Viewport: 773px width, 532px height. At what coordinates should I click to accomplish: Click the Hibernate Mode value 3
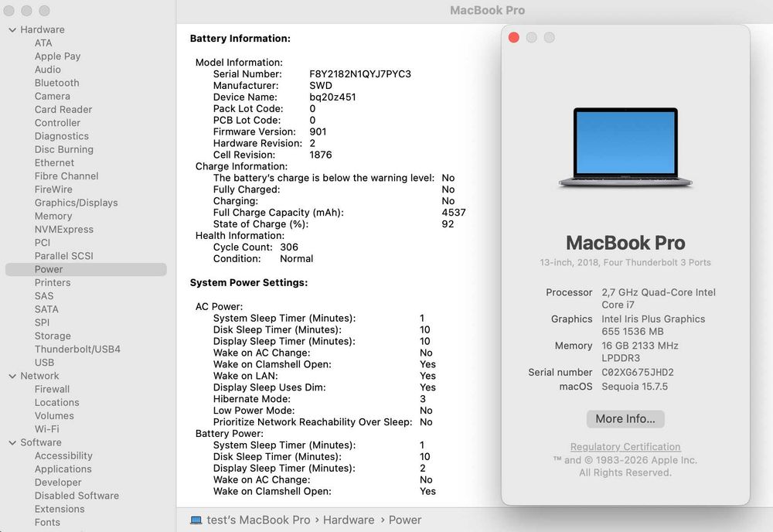coord(423,399)
